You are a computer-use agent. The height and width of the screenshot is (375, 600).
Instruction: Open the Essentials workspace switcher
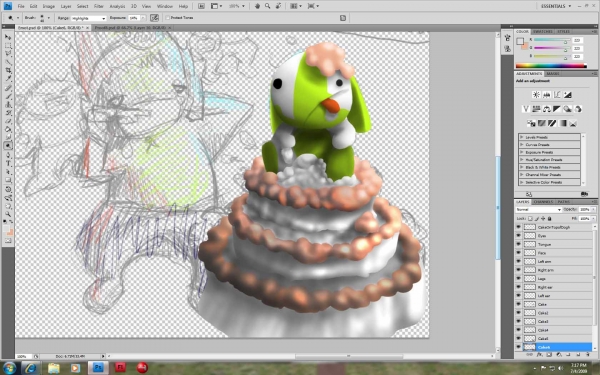coord(556,6)
